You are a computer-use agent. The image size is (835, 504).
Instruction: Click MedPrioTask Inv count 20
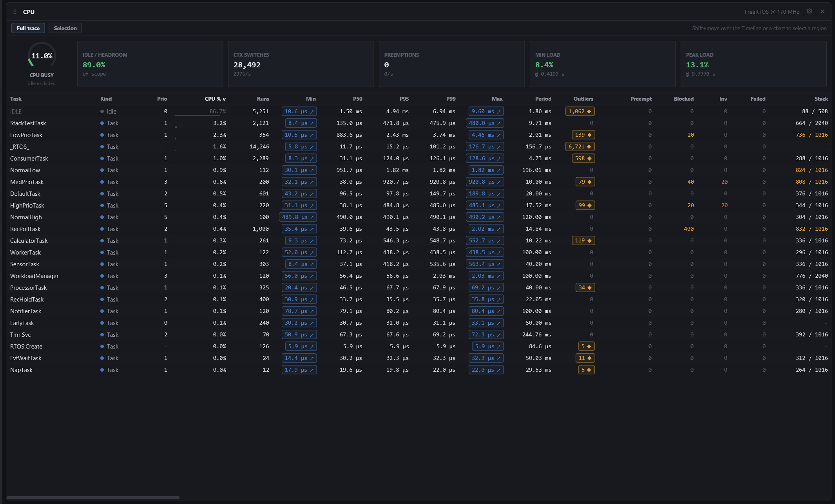(x=724, y=182)
